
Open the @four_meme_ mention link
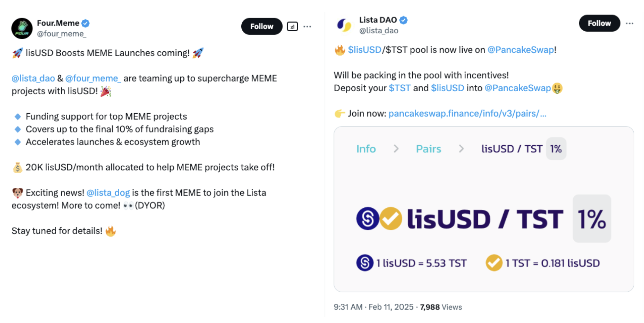coord(93,79)
